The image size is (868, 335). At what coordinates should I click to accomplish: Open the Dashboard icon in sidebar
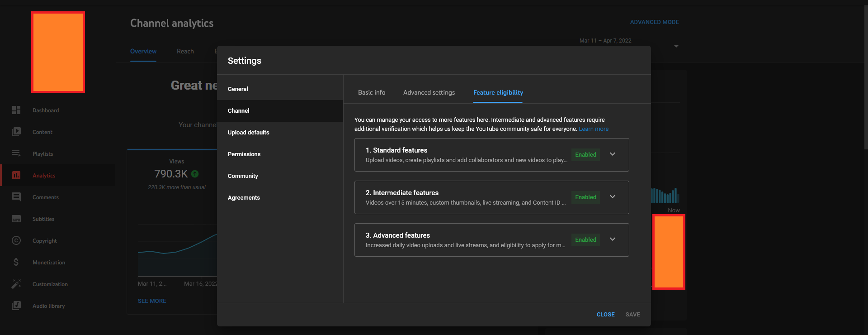pos(16,110)
